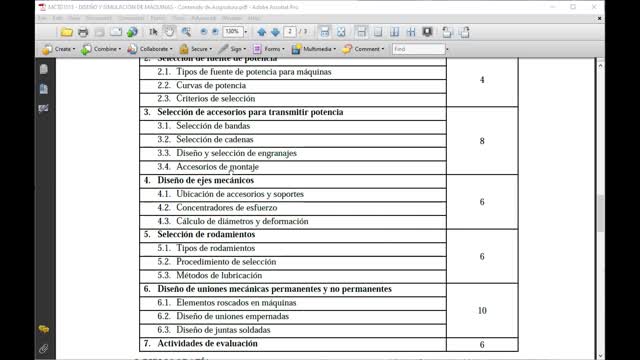Image resolution: width=640 pixels, height=360 pixels.
Task: Open the zoom percentage dropdown arrow
Action: (246, 32)
